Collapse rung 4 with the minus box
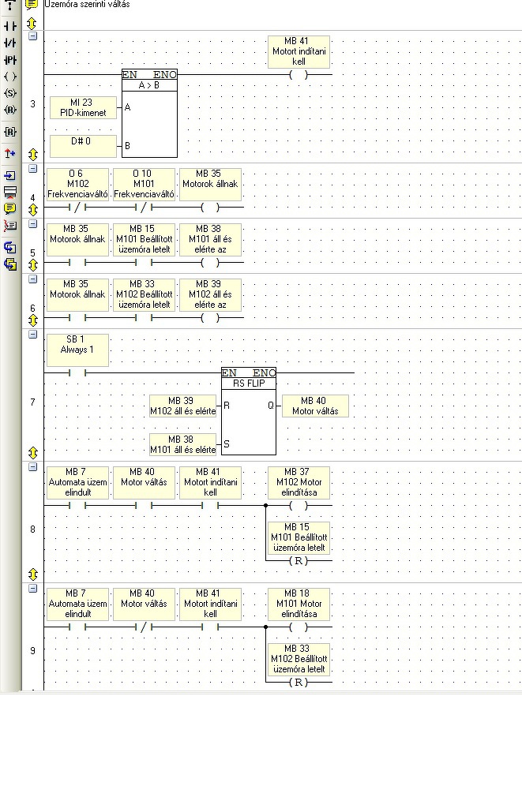This screenshot has width=522, height=812. pyautogui.click(x=32, y=169)
